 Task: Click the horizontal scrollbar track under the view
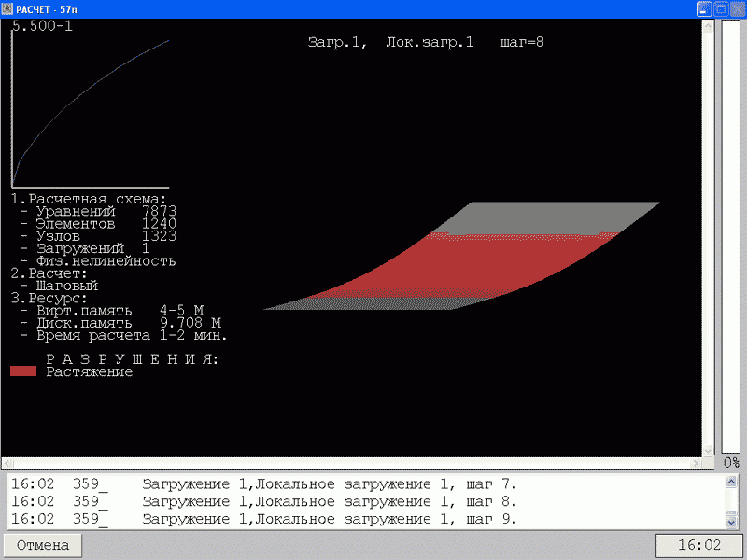pos(350,464)
